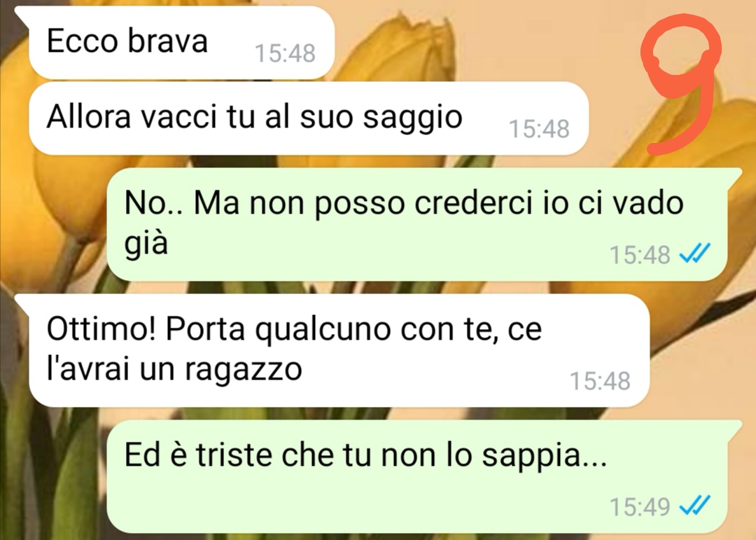Tap the blue double-check on 'ci vado già' message
756x540 pixels.
694,254
